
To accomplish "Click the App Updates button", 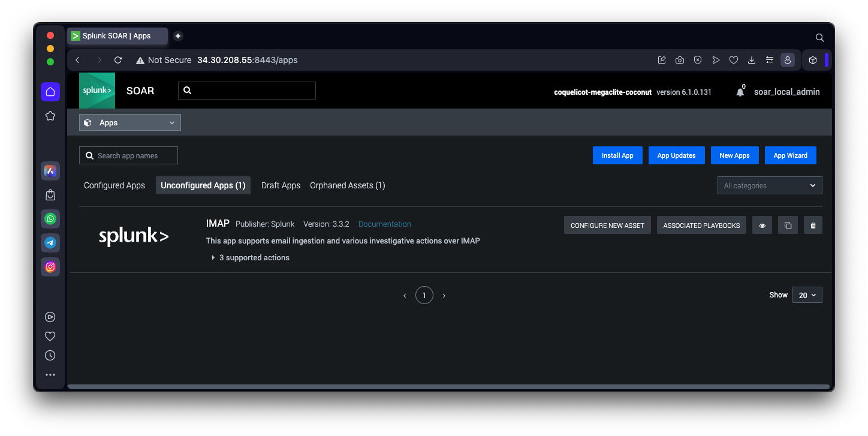I will pyautogui.click(x=676, y=155).
